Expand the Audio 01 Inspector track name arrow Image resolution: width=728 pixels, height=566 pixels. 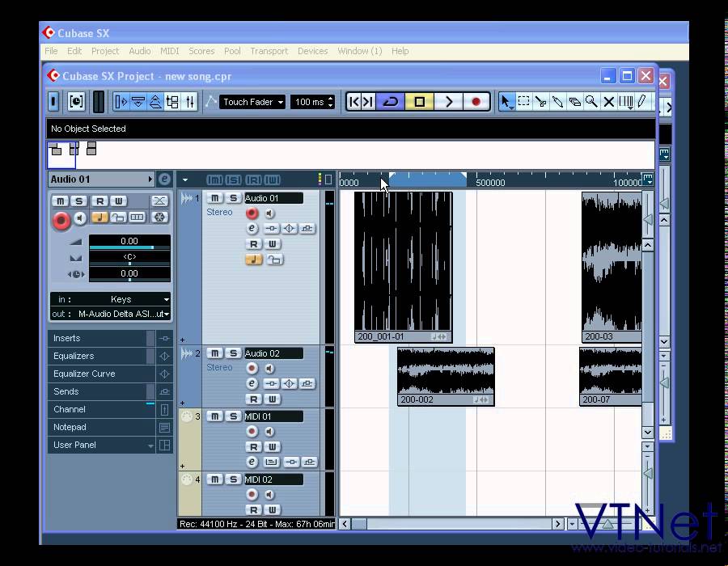pyautogui.click(x=150, y=179)
